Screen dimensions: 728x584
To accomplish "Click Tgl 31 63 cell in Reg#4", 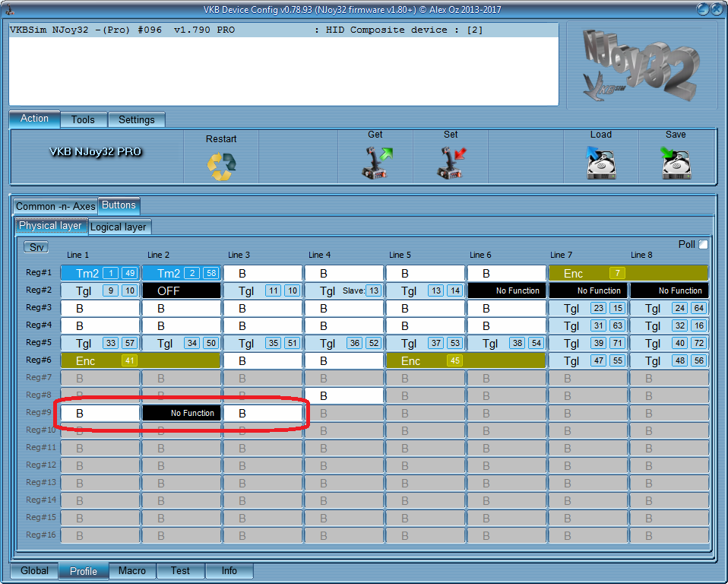I will tap(588, 325).
